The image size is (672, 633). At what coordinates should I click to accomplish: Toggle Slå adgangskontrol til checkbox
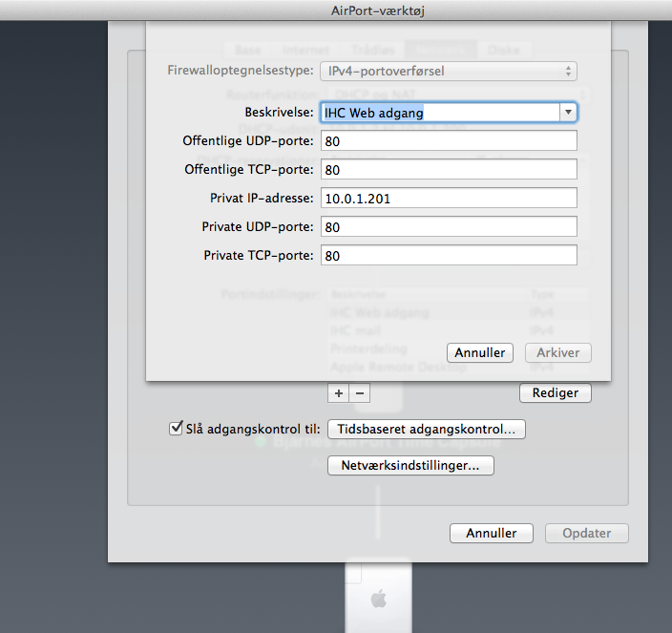point(177,428)
